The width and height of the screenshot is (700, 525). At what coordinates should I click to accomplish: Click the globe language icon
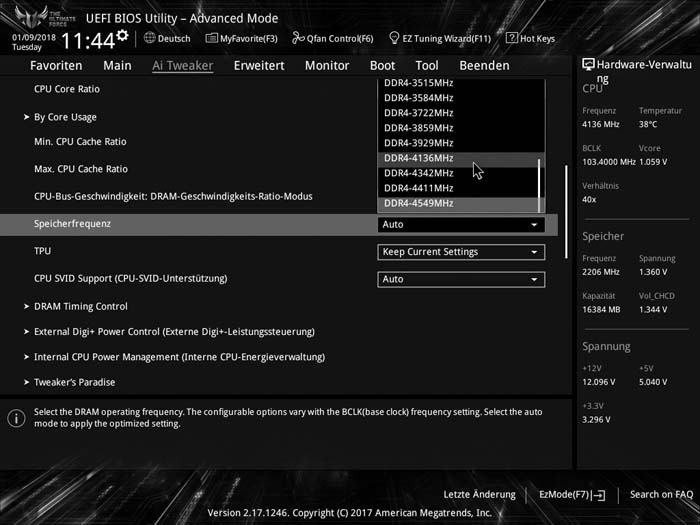pos(150,38)
